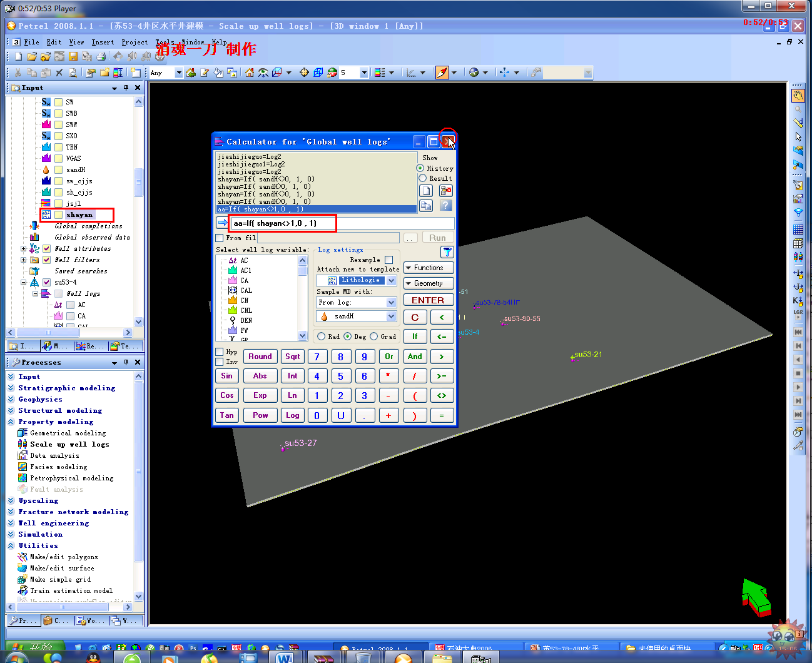Open the Functions dropdown button
812x663 pixels.
click(429, 268)
